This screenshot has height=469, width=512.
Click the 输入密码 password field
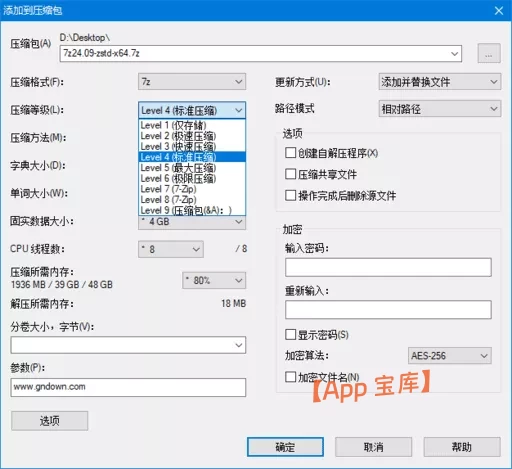[x=388, y=267]
